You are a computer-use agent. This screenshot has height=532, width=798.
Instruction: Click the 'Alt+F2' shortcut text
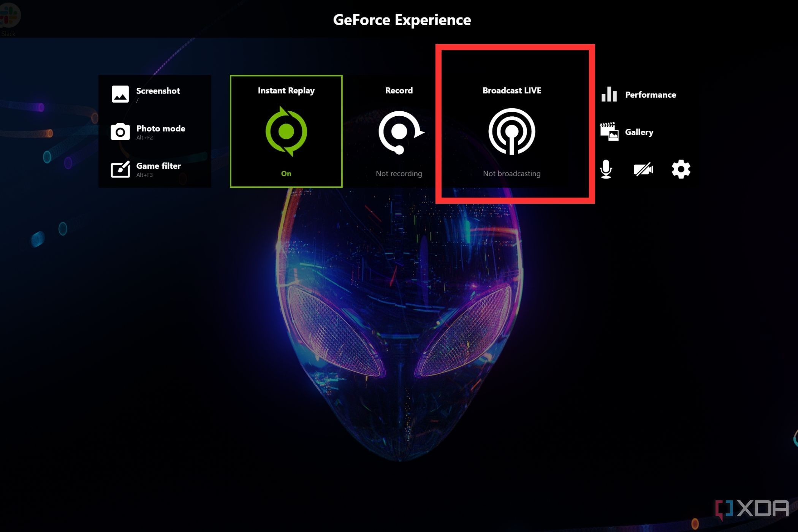click(144, 138)
